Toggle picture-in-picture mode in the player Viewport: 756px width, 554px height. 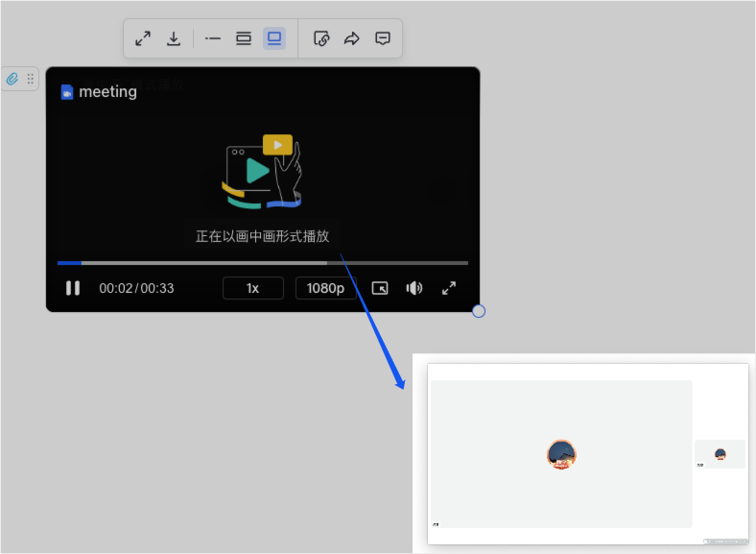click(380, 288)
